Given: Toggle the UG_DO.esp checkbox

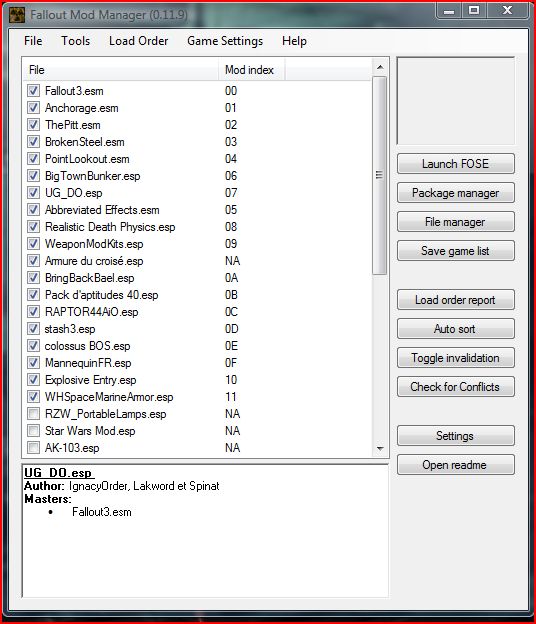Looking at the screenshot, I should (x=33, y=193).
